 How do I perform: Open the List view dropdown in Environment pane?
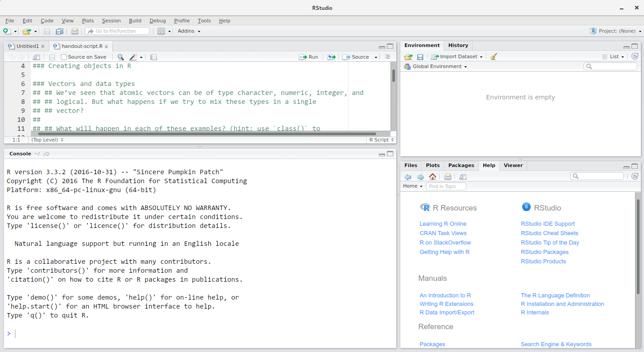pos(615,56)
